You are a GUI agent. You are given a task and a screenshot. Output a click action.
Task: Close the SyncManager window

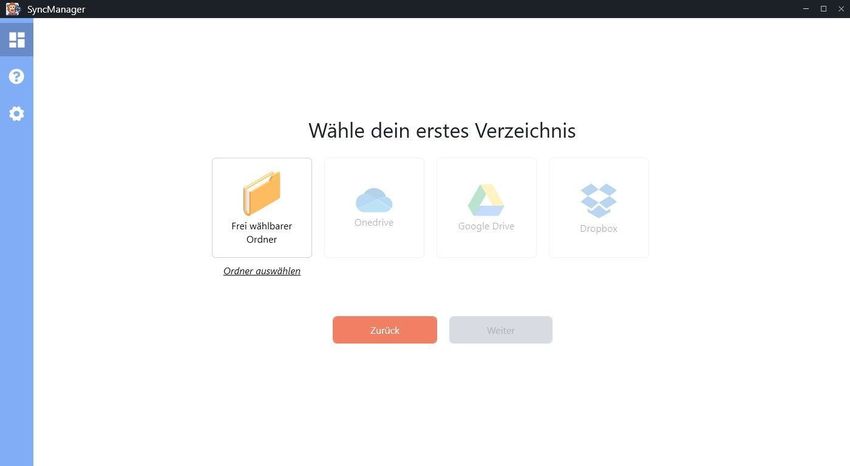841,9
